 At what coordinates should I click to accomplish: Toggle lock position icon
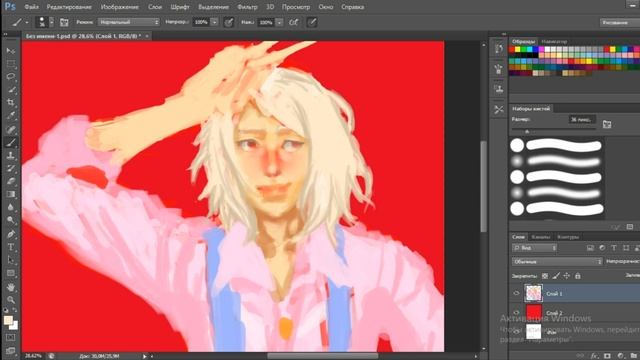(567, 276)
